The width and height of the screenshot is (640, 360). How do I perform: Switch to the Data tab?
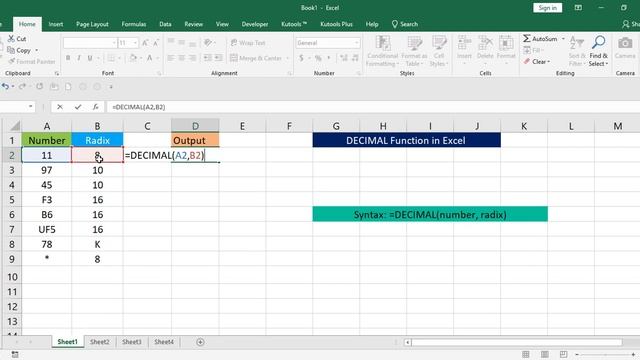[x=165, y=24]
